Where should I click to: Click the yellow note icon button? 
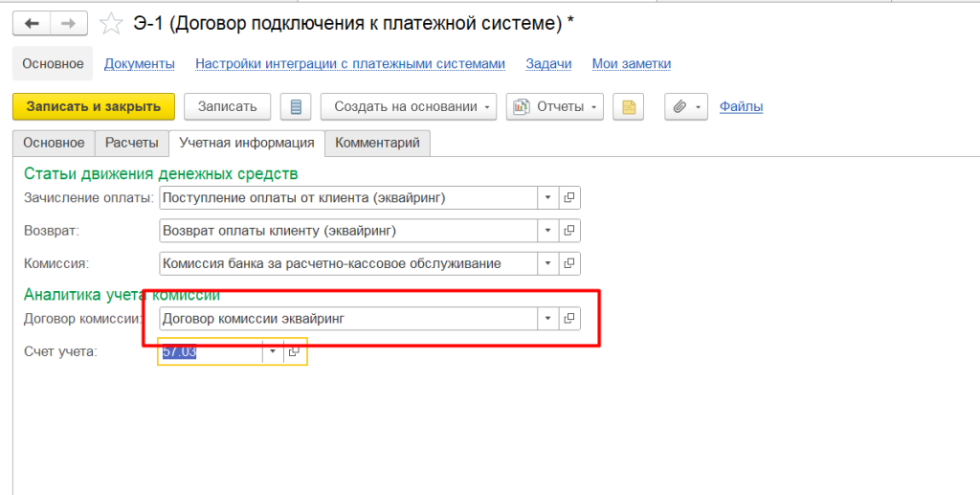coord(629,106)
